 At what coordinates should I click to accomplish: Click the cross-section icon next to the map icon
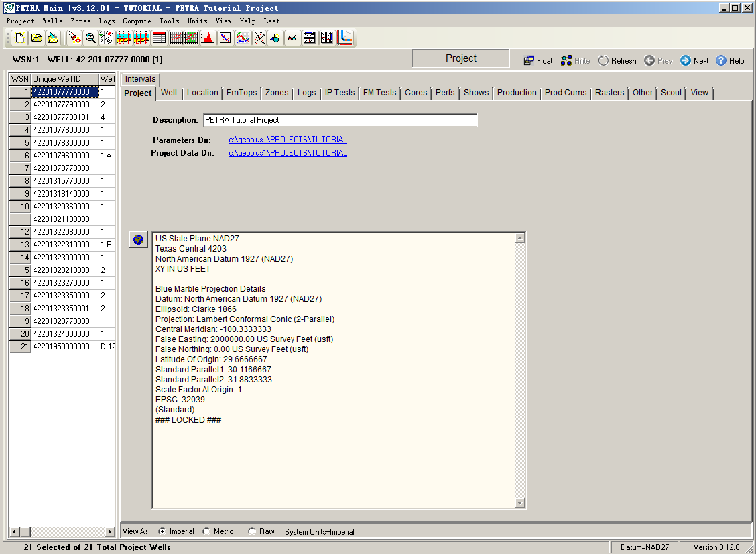pos(124,38)
